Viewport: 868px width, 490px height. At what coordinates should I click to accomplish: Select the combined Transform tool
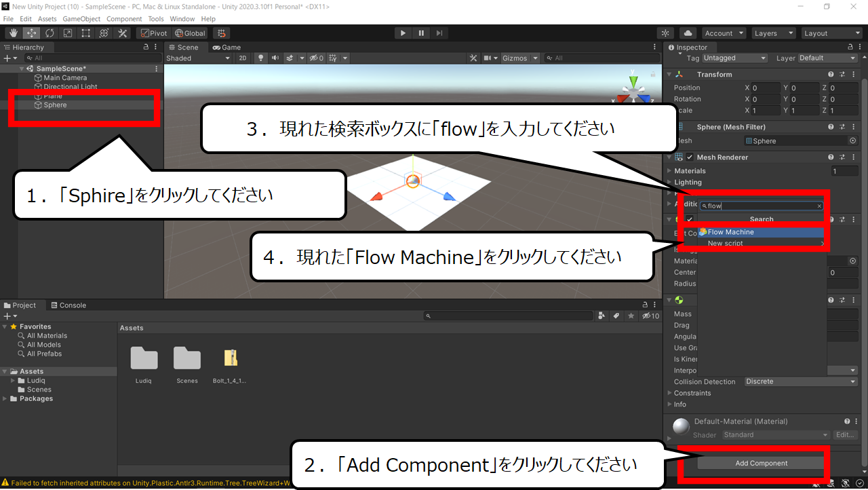click(x=104, y=33)
